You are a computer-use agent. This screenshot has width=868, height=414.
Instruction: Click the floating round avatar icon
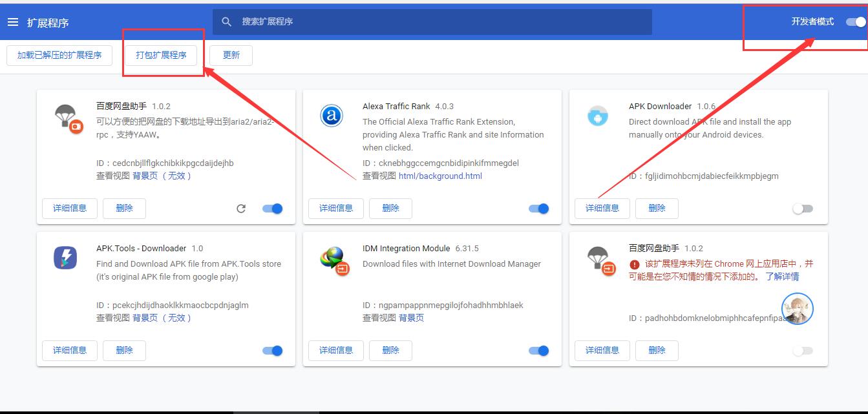pos(797,309)
